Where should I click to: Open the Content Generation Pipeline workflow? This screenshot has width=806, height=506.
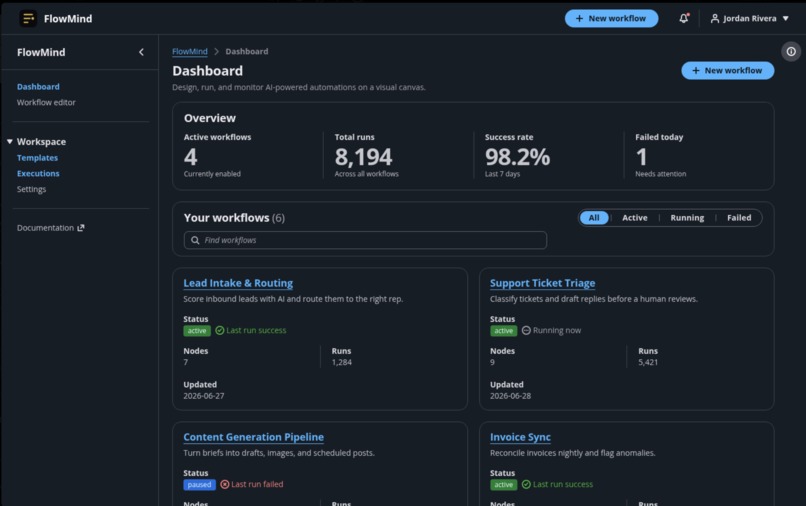[x=253, y=437]
